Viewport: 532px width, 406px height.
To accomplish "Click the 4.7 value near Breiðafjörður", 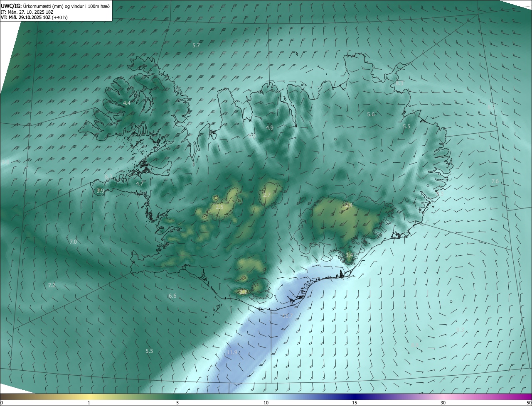I will [x=140, y=183].
